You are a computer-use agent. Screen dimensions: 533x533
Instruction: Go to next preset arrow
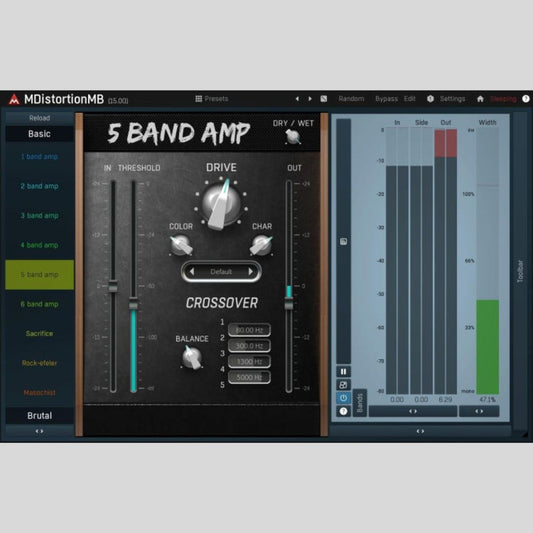point(310,99)
